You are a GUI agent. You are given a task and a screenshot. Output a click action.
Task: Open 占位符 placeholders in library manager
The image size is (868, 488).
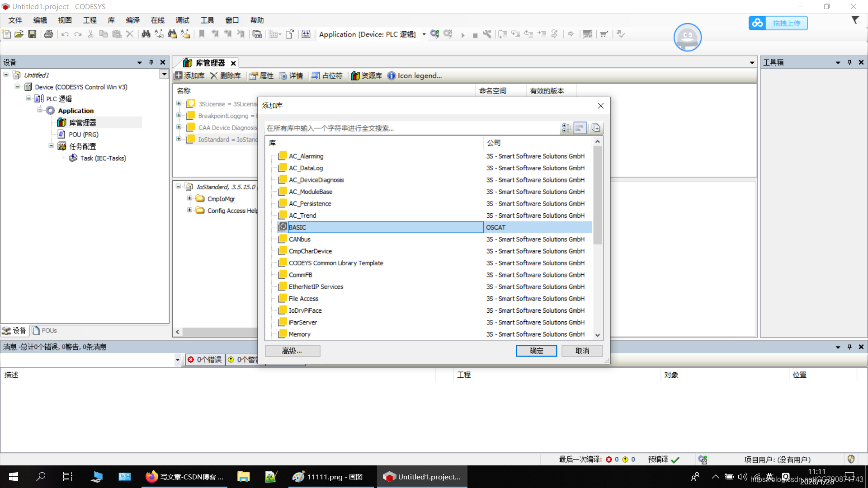(327, 75)
